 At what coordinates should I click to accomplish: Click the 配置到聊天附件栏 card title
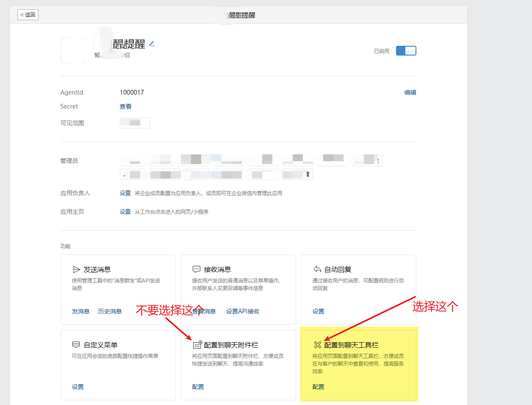(x=231, y=345)
